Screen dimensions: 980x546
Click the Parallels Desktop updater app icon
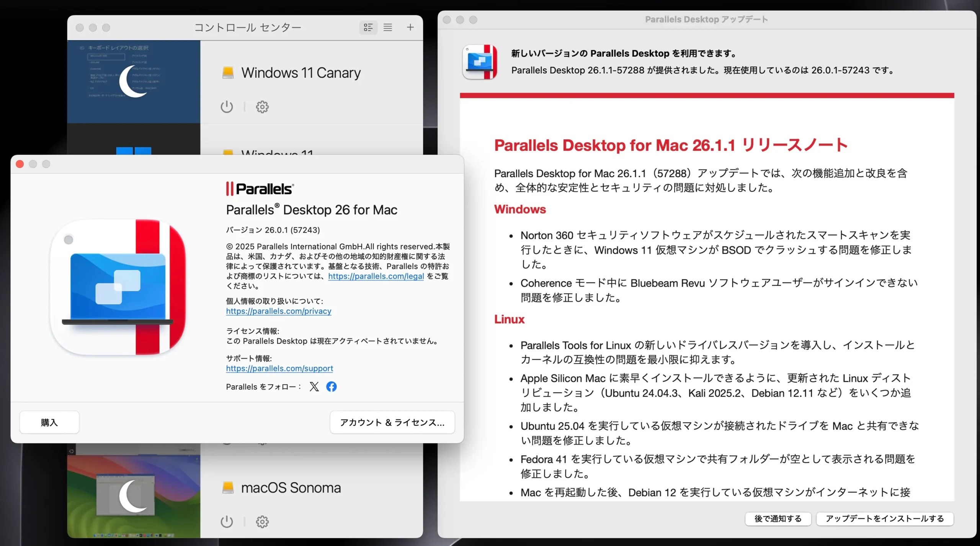480,62
